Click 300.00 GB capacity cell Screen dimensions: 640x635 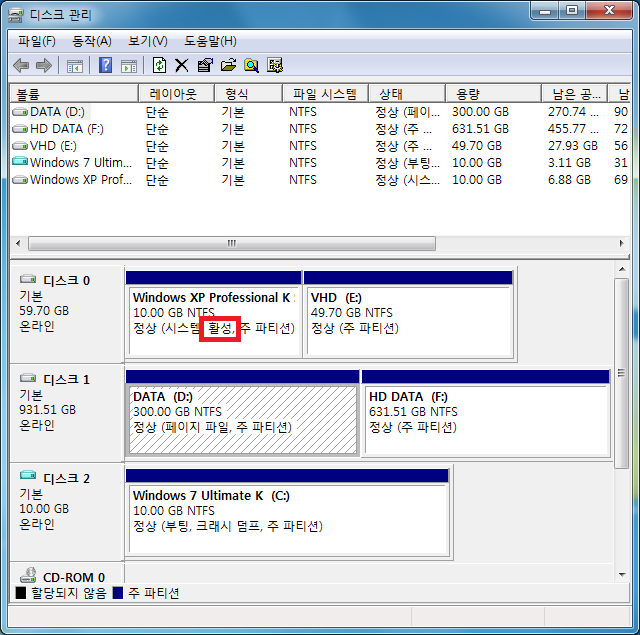tap(480, 112)
